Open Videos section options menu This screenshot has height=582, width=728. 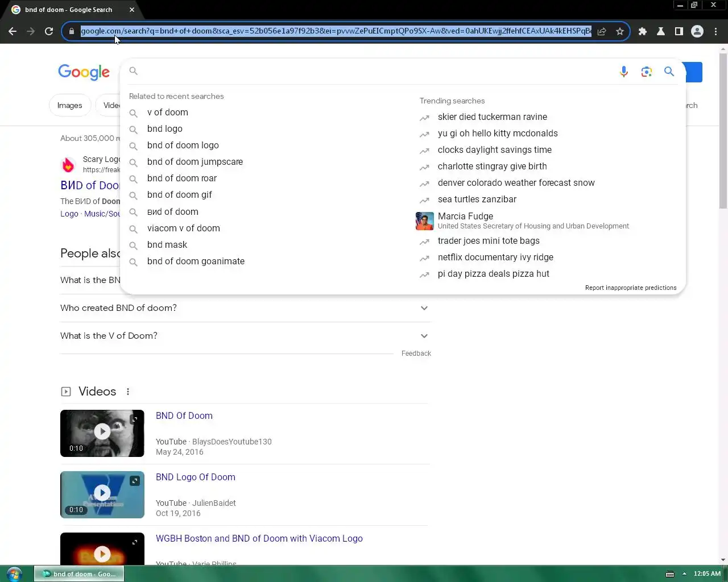click(x=128, y=392)
